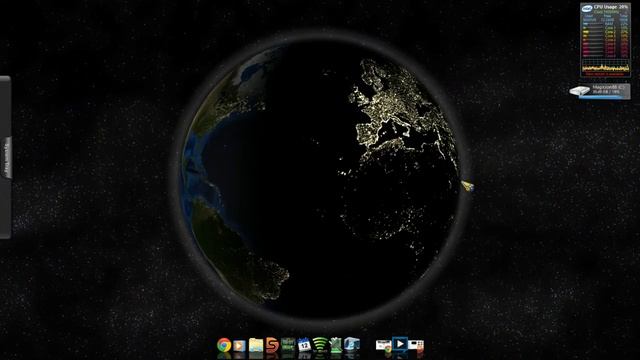This screenshot has height=360, width=640.
Task: Switch to the Chrome window thumbnail in dock
Action: [x=383, y=346]
